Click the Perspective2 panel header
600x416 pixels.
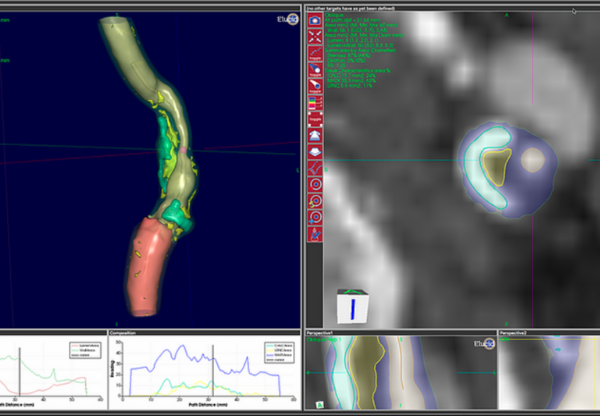click(513, 333)
